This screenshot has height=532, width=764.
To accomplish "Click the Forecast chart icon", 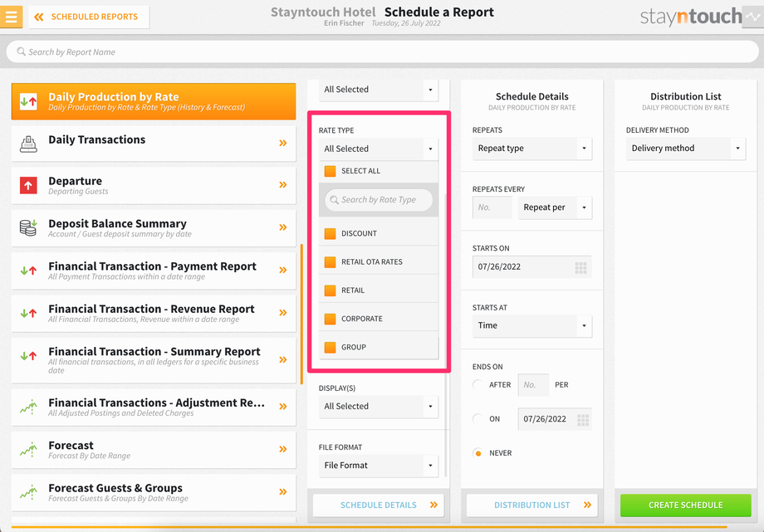I will coord(28,450).
